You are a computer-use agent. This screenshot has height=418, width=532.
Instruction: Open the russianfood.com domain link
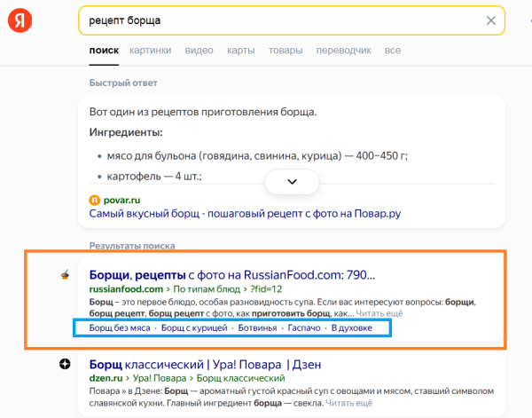coord(126,289)
